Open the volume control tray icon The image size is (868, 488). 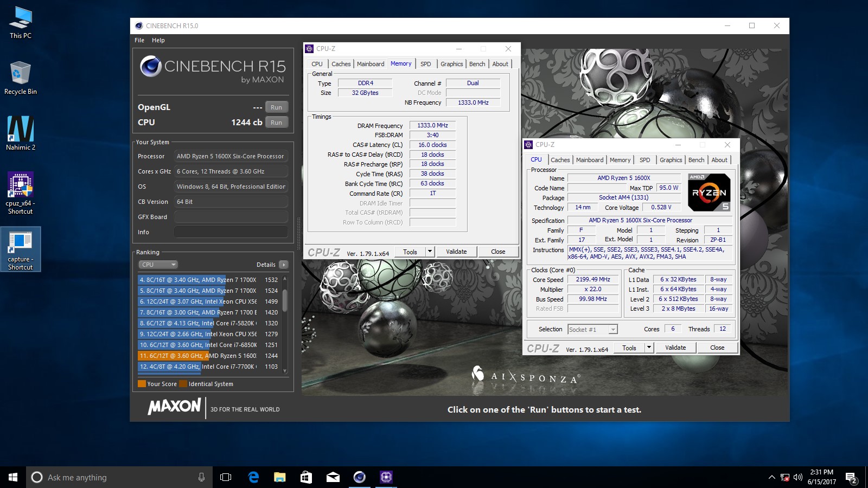click(797, 477)
